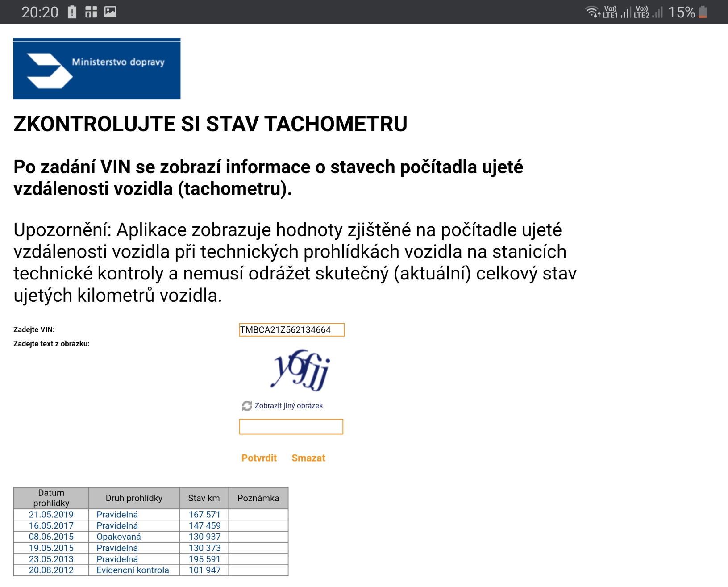728x587 pixels.
Task: Focus the VIN input field
Action: tap(291, 330)
